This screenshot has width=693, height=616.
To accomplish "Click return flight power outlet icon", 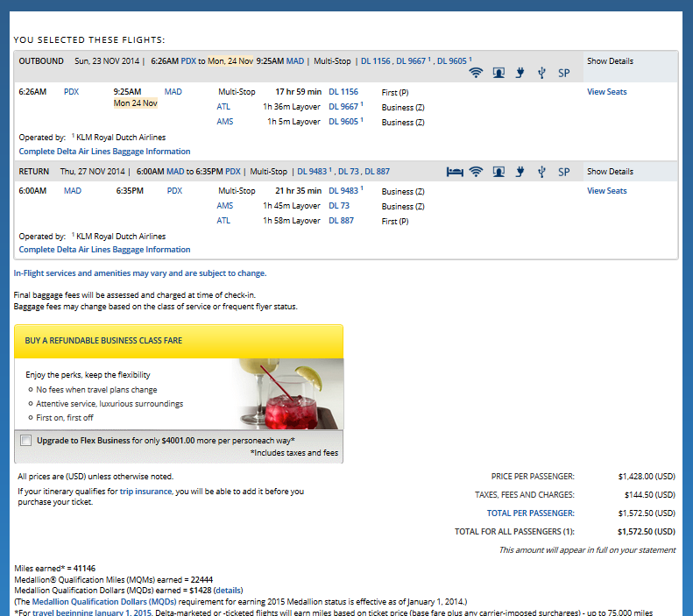I will (520, 172).
